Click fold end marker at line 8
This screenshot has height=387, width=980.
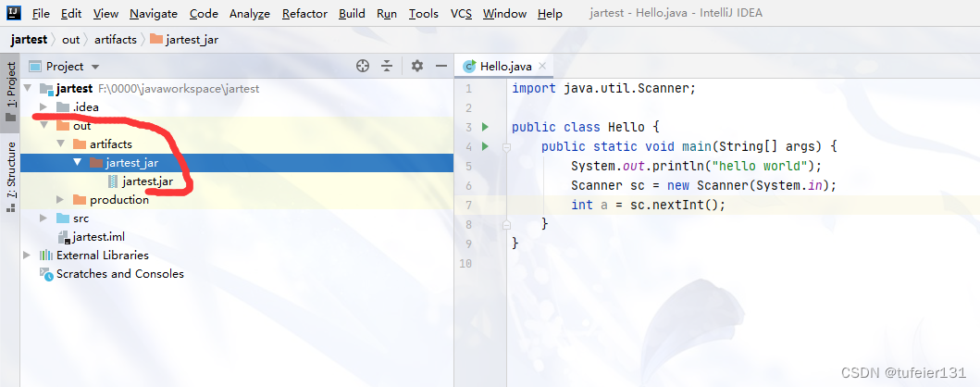[506, 224]
